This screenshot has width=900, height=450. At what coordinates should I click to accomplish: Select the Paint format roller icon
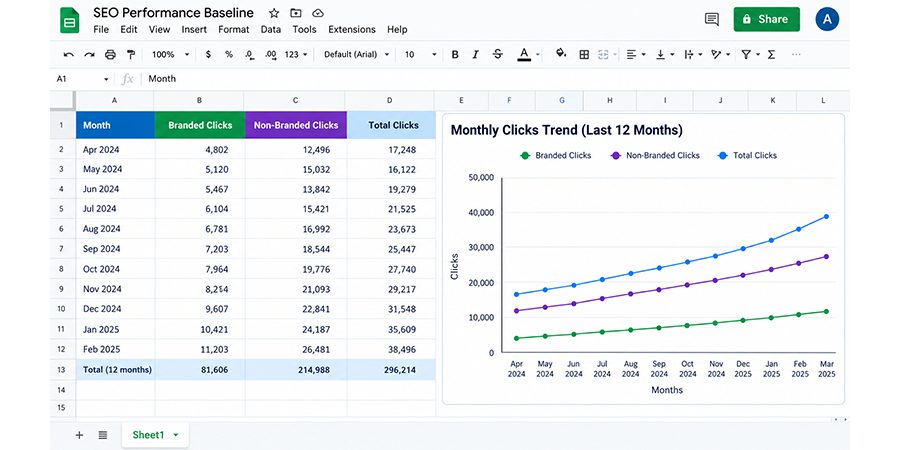pyautogui.click(x=131, y=55)
